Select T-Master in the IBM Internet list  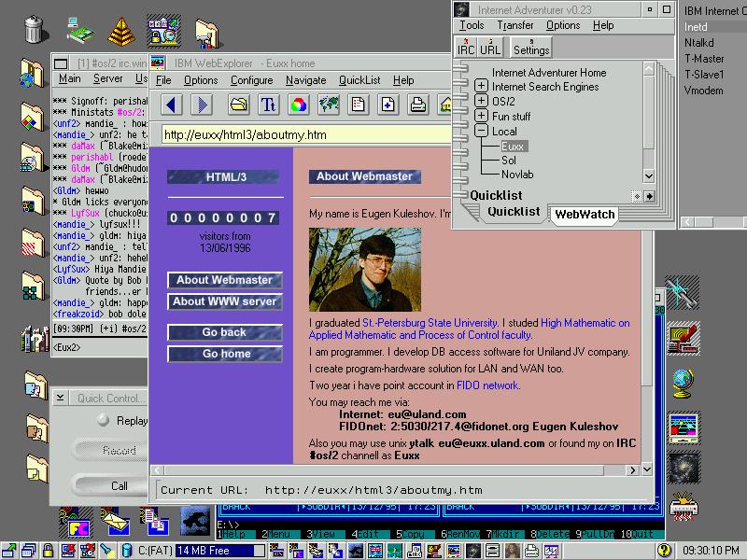(x=704, y=59)
